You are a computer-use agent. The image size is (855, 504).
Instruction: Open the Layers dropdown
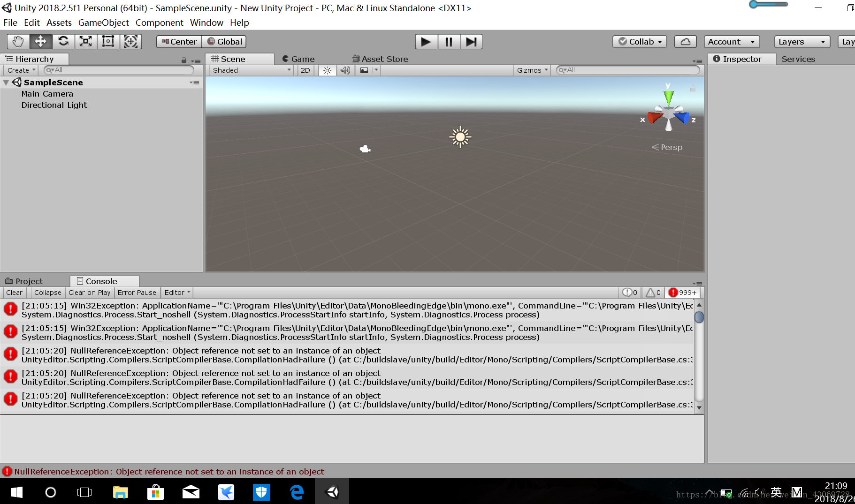(802, 42)
